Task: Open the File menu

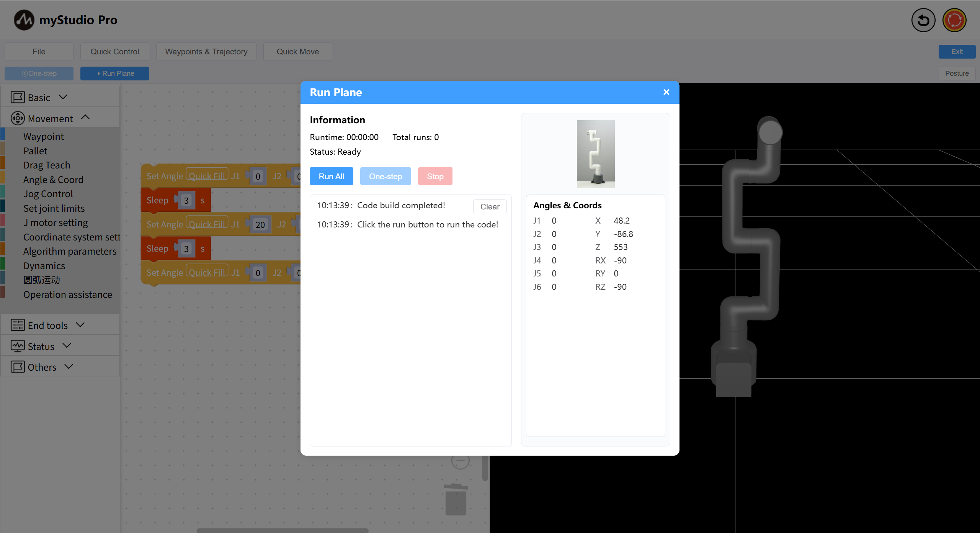Action: tap(39, 52)
